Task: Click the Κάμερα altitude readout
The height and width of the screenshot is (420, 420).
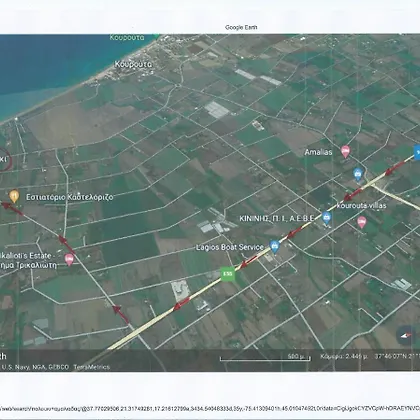Action: (344, 356)
